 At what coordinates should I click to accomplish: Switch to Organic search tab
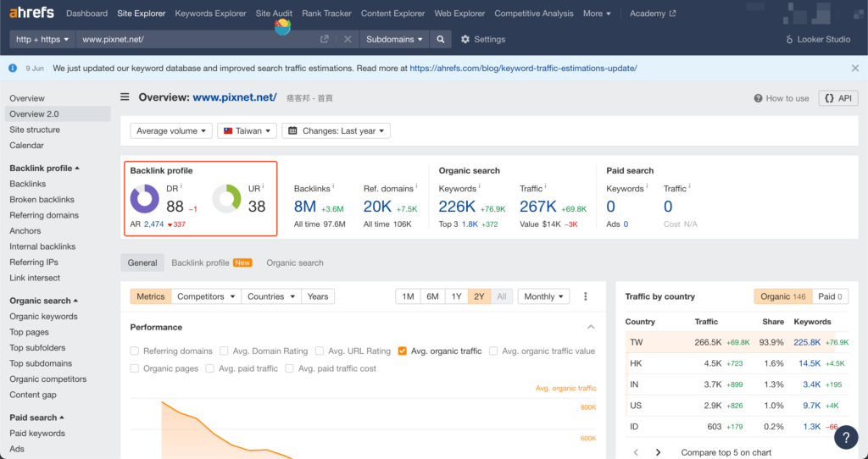click(295, 263)
